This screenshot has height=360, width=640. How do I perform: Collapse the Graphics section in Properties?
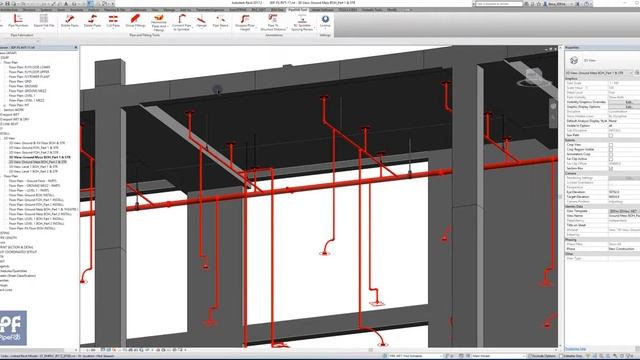tap(602, 78)
